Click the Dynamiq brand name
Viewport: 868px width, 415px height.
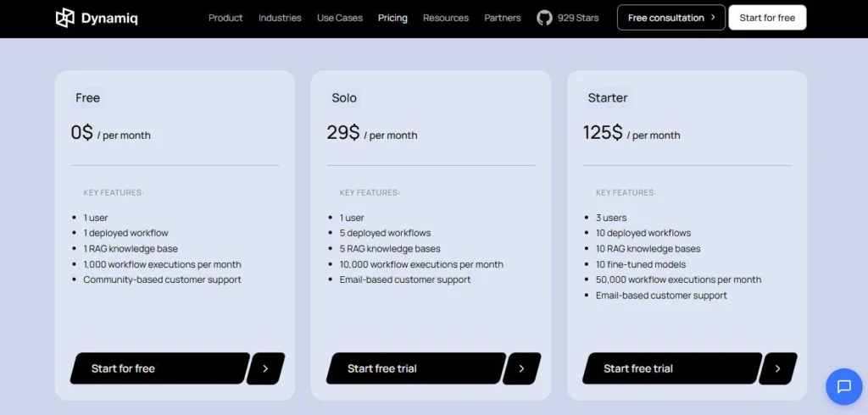[109, 19]
